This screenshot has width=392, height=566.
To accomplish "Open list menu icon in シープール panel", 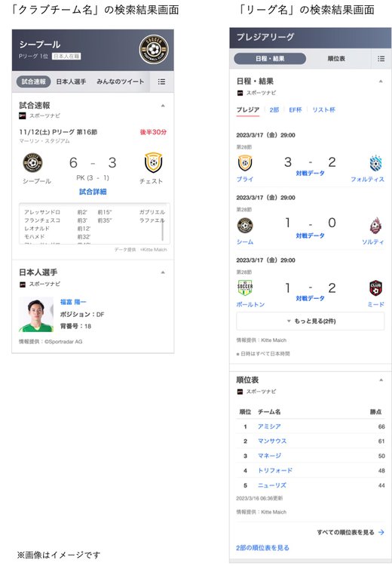I will (161, 82).
